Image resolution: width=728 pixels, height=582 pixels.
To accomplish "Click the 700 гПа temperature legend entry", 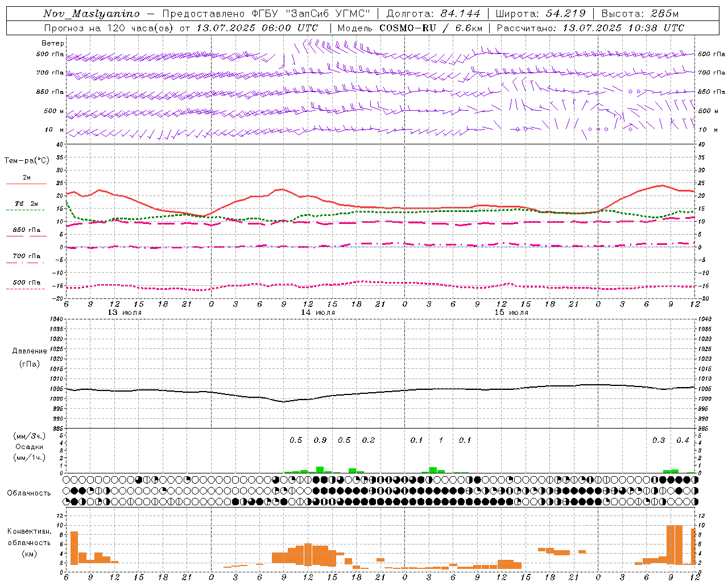I will point(27,256).
